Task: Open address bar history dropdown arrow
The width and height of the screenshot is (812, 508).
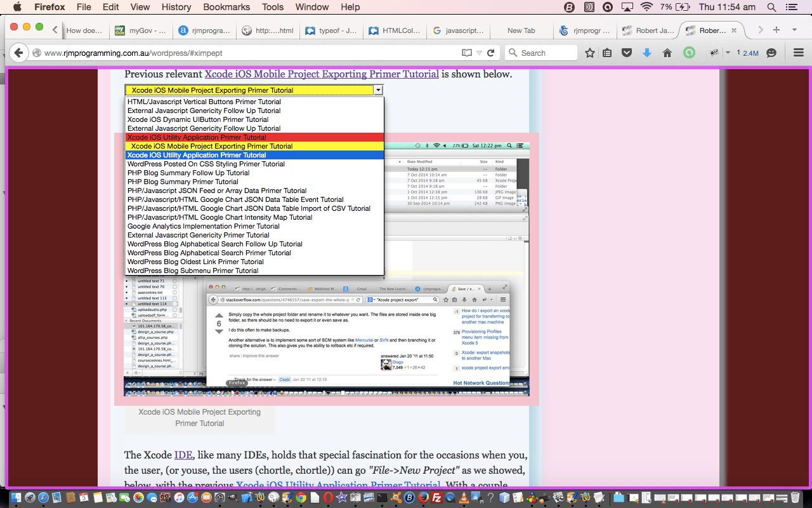Action: click(x=479, y=53)
